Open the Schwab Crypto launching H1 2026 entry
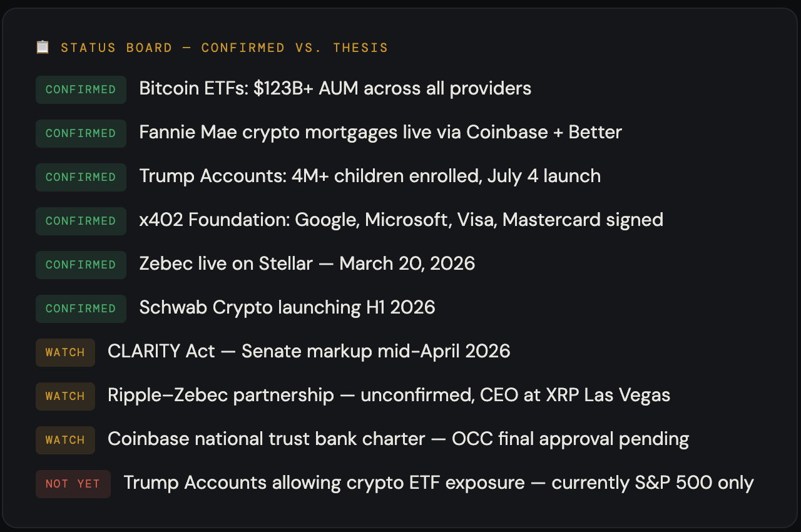This screenshot has width=801, height=532. pyautogui.click(x=287, y=308)
